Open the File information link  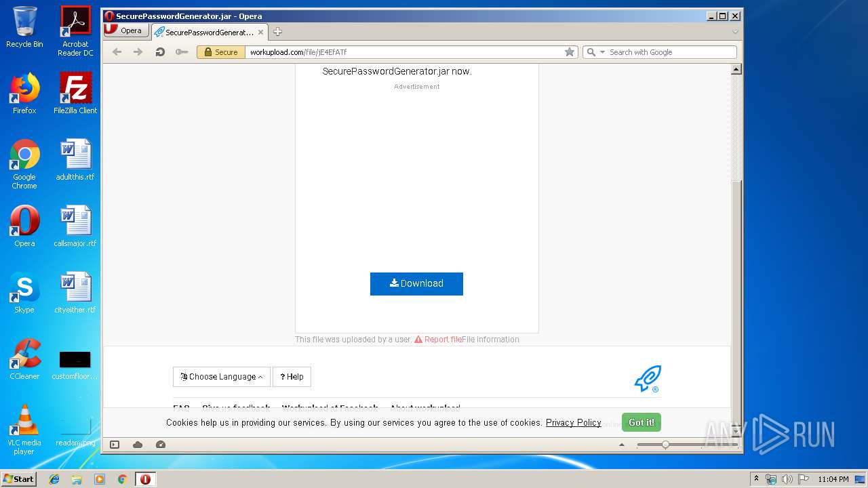point(491,340)
